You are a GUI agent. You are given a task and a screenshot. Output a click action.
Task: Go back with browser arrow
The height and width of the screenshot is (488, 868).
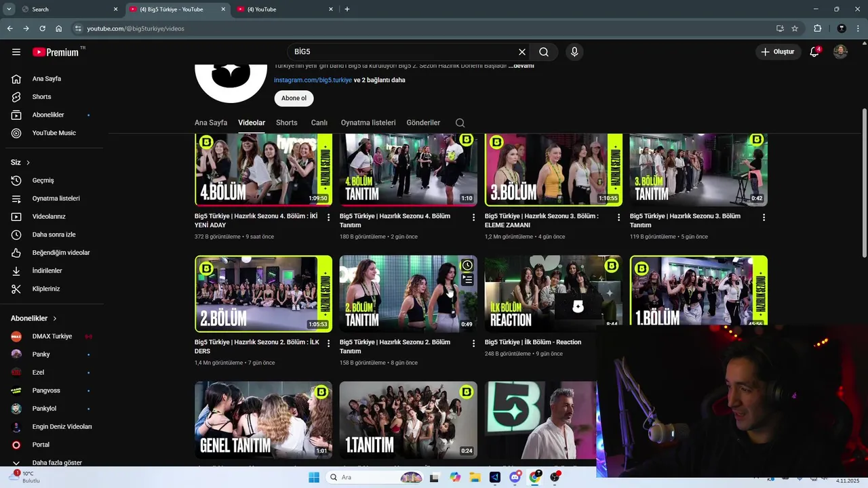pos(9,28)
